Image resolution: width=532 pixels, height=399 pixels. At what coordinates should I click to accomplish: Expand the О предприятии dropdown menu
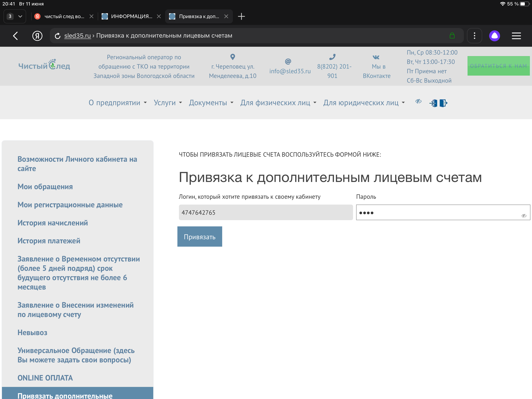point(118,103)
